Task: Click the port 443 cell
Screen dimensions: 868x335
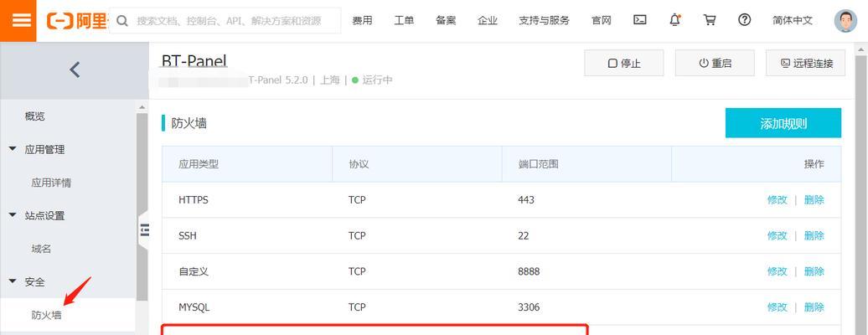Action: pyautogui.click(x=526, y=200)
